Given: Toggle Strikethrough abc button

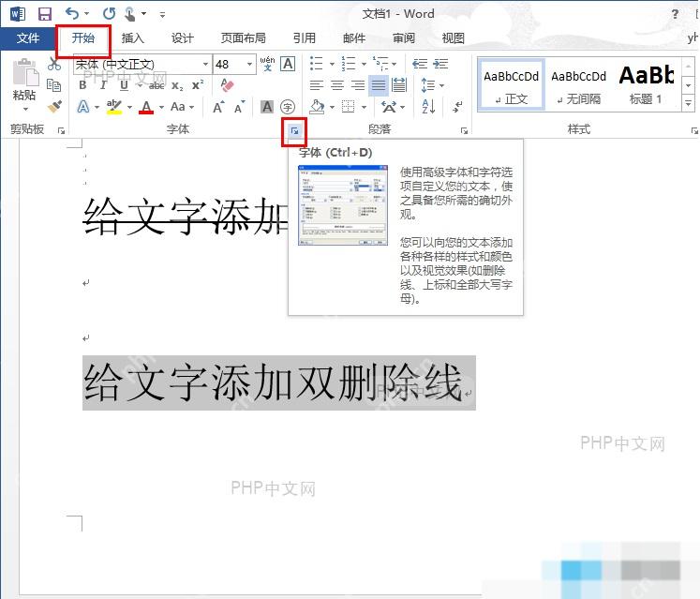Looking at the screenshot, I should coord(156,85).
